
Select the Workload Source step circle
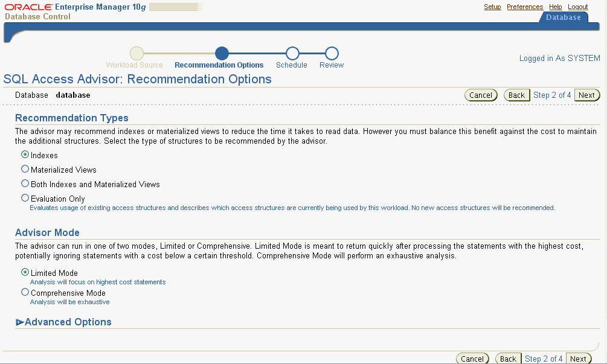pyautogui.click(x=136, y=53)
